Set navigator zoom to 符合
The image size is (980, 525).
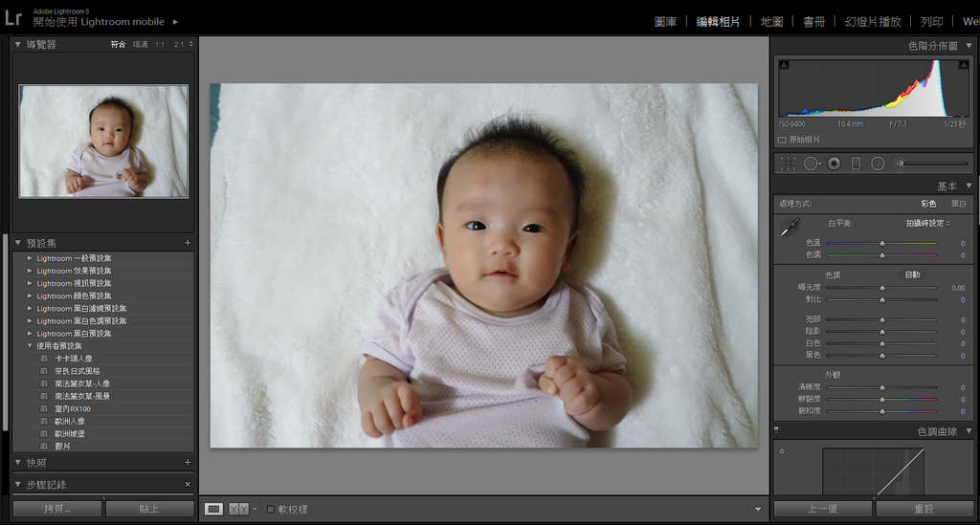[x=118, y=44]
